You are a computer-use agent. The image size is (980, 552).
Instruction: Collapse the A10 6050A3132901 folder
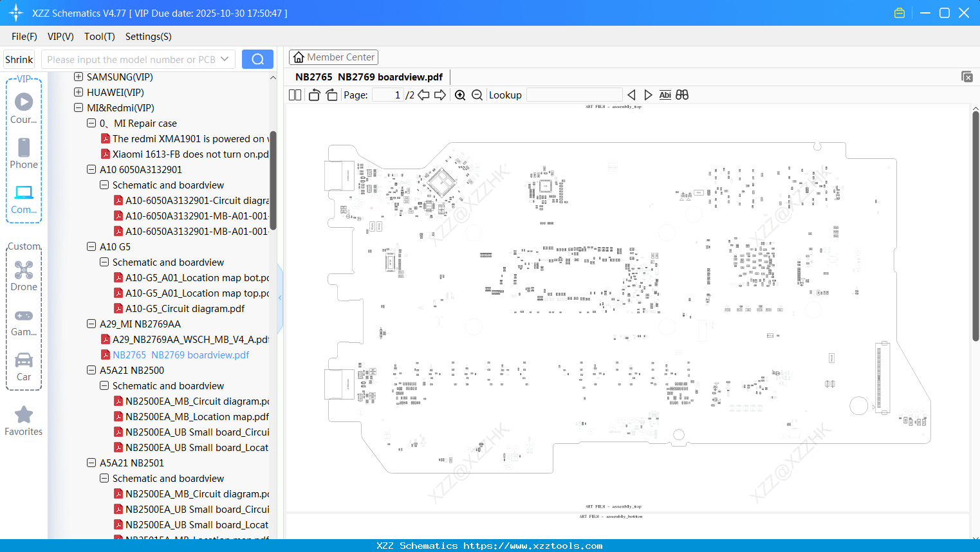click(91, 170)
